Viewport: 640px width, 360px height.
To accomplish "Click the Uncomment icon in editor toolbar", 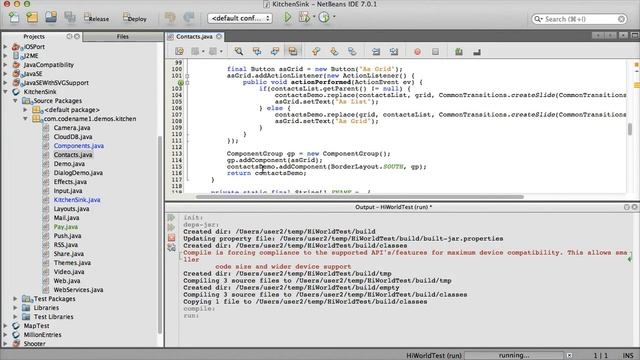I will coord(477,51).
